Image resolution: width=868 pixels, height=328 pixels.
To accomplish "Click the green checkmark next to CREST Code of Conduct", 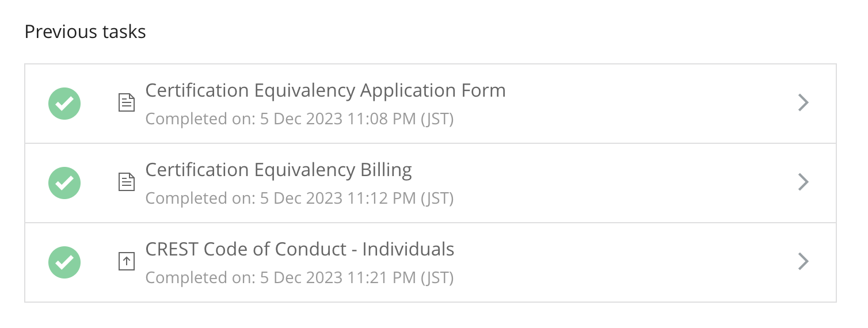I will 64,262.
